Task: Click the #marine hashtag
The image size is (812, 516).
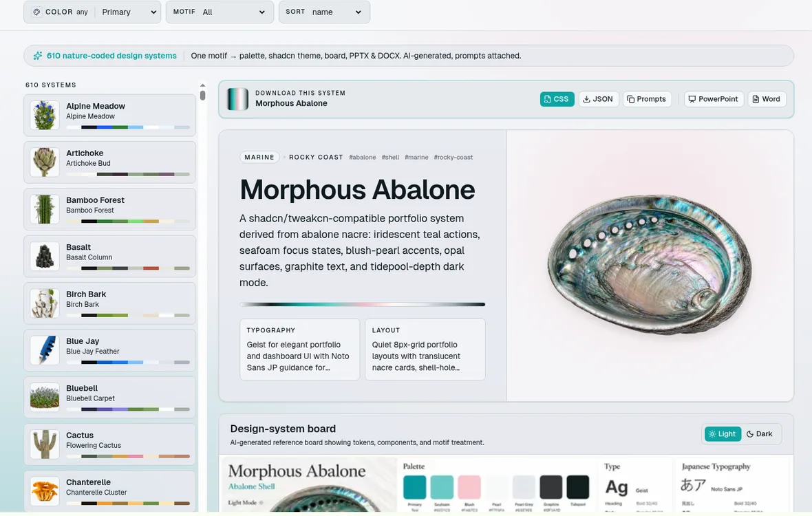Action: (416, 158)
